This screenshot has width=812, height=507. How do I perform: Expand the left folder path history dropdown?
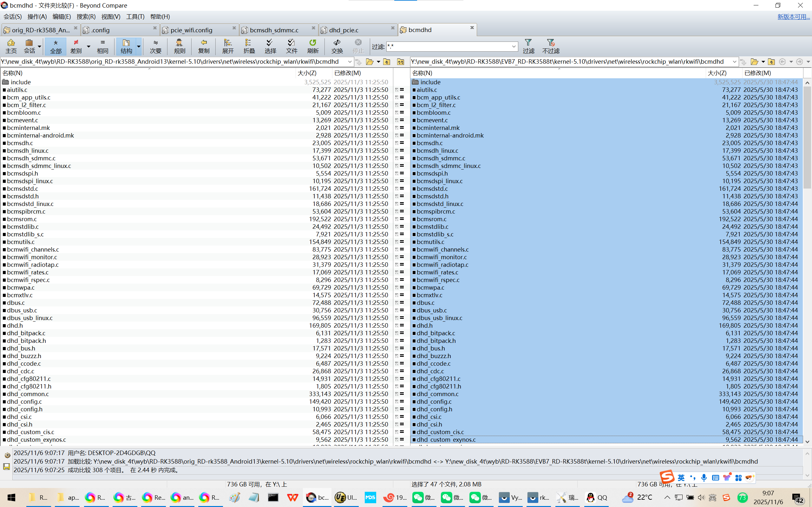coord(350,62)
